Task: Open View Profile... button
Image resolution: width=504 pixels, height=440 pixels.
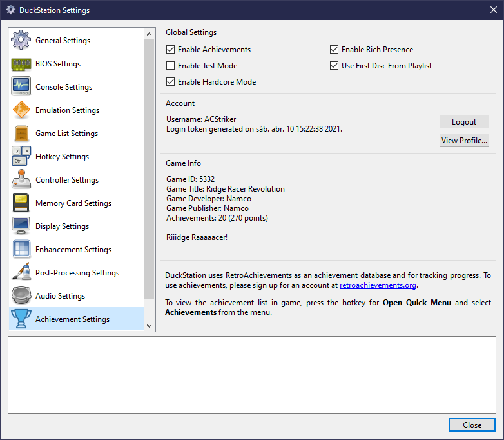Action: click(x=464, y=141)
